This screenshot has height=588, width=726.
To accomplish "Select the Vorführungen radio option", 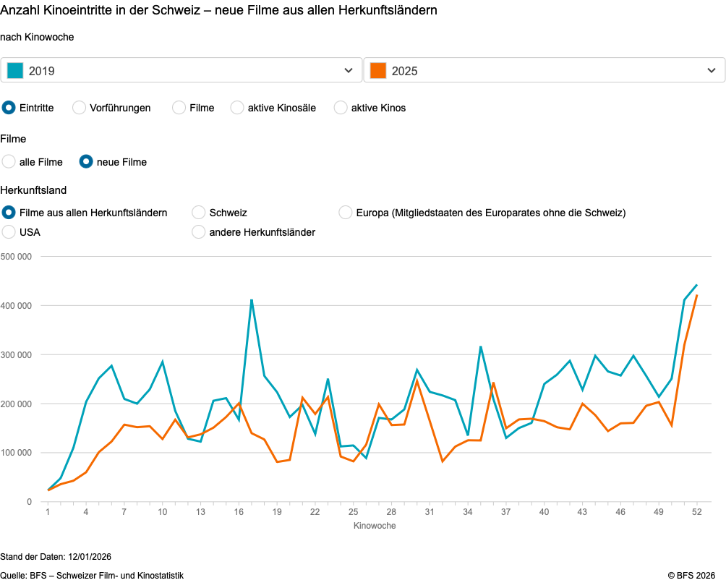I will pos(79,108).
